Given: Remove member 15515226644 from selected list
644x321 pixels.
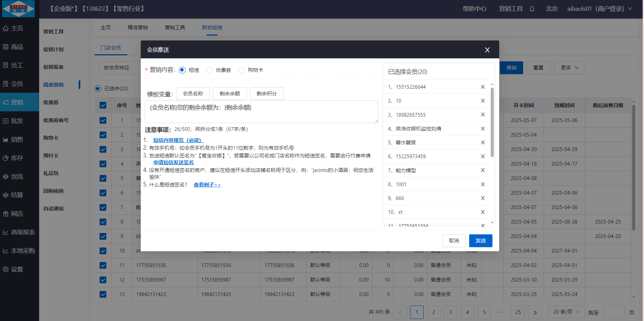Looking at the screenshot, I should (483, 87).
